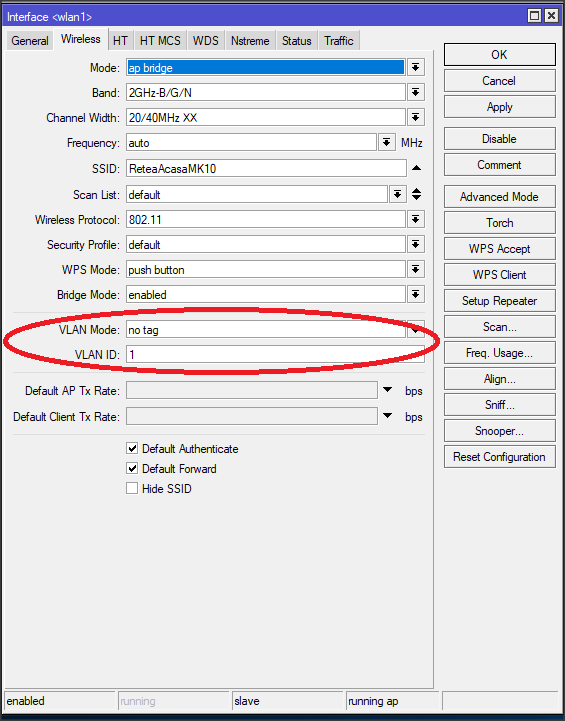565x721 pixels.
Task: Open the Mode dropdown arrow
Action: [416, 68]
